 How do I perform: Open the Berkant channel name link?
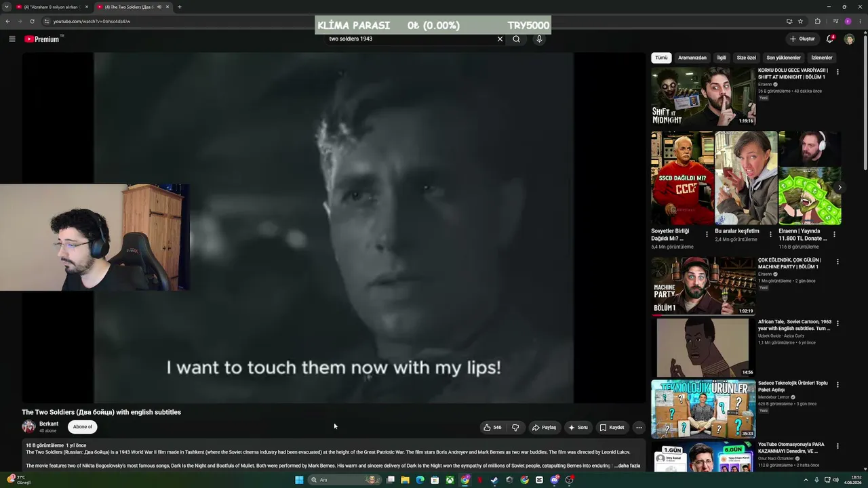tap(49, 424)
